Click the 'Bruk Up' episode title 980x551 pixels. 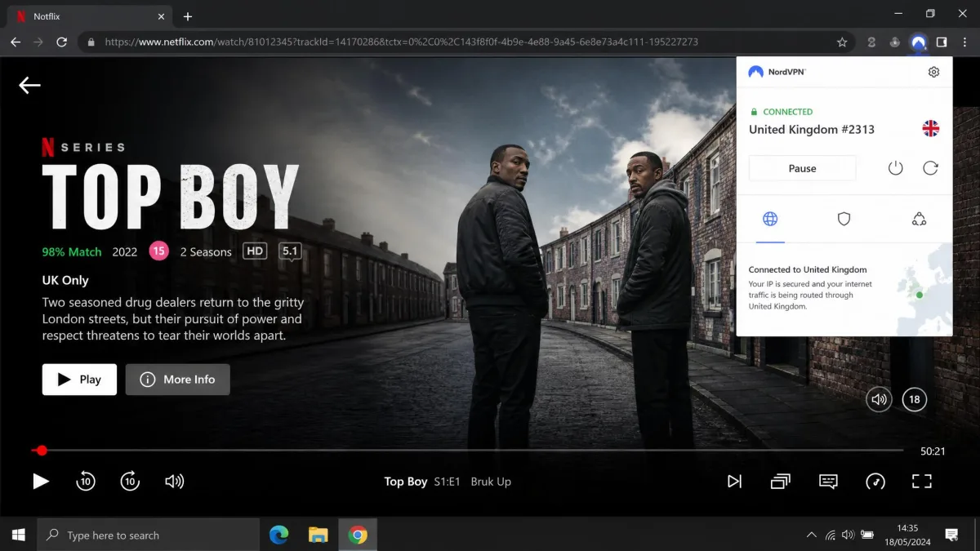click(491, 482)
